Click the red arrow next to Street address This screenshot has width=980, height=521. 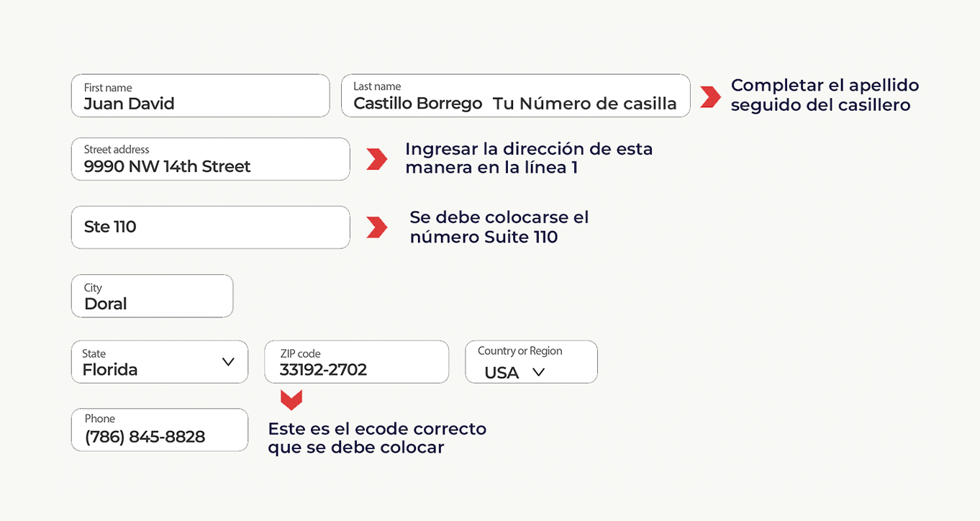tap(377, 159)
